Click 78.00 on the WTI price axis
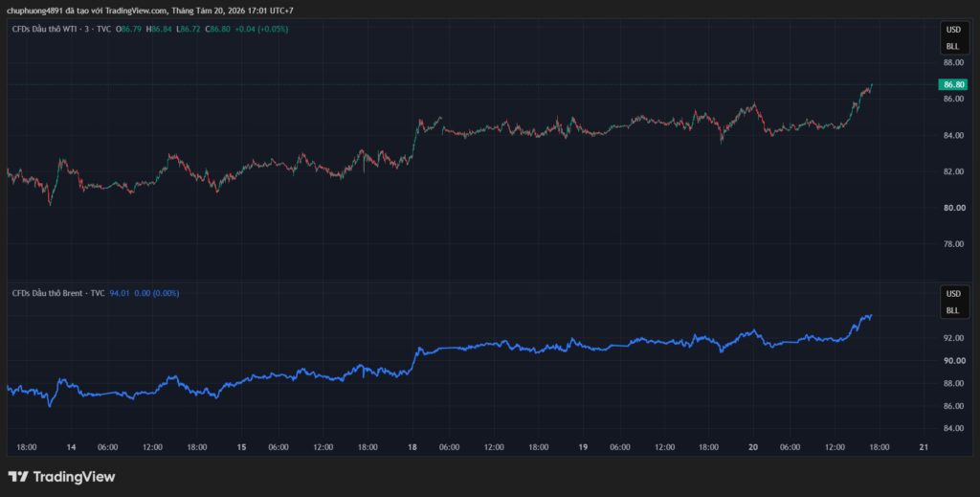 click(954, 244)
